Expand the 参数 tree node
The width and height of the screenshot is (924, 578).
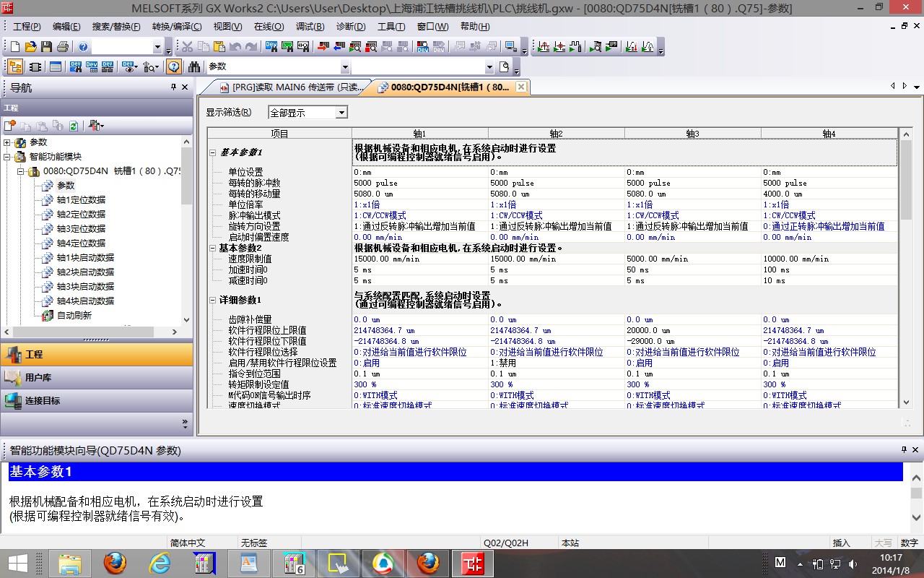pos(8,142)
